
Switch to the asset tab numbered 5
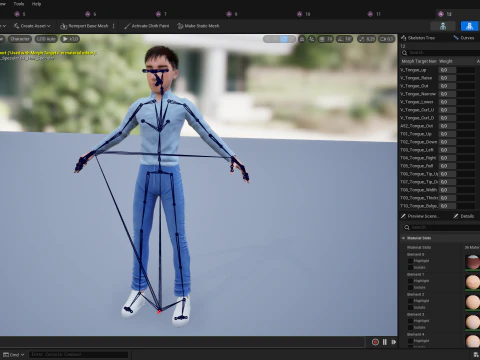click(20, 14)
